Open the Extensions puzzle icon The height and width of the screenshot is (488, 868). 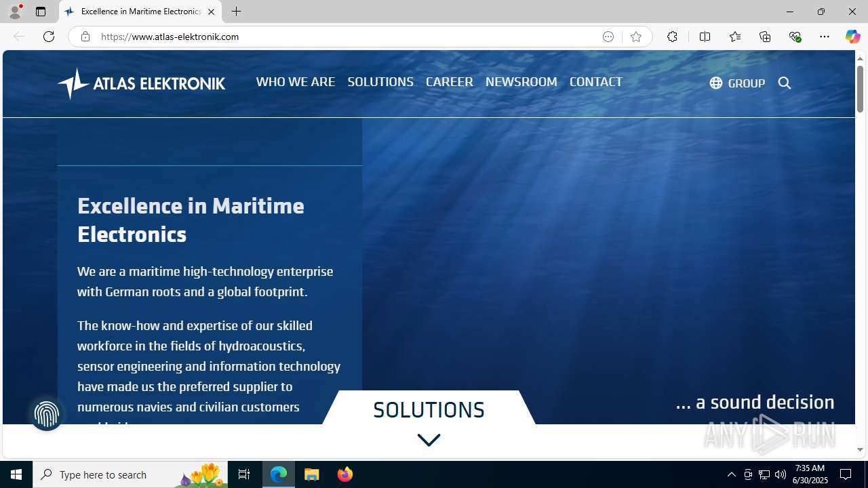(672, 37)
